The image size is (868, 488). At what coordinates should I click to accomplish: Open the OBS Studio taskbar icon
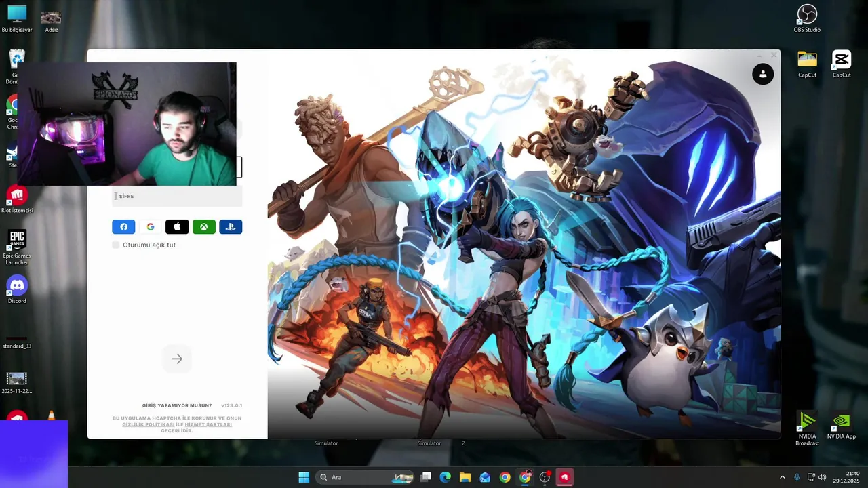545,477
